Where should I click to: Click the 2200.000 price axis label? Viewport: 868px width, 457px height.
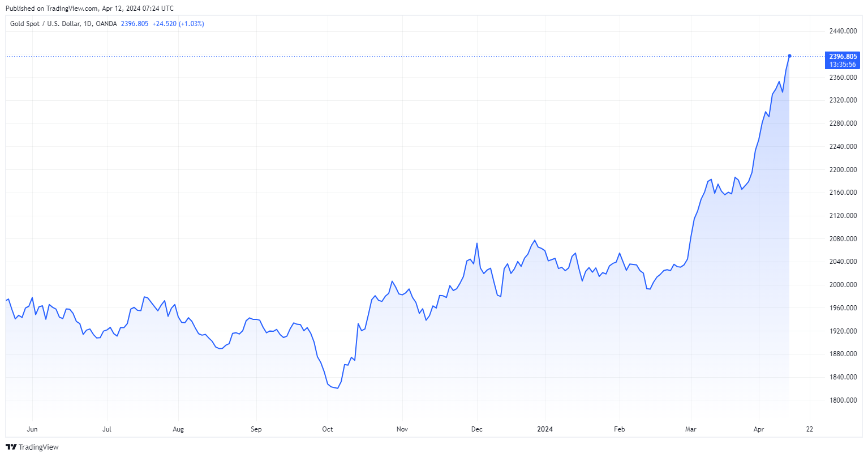click(x=843, y=170)
